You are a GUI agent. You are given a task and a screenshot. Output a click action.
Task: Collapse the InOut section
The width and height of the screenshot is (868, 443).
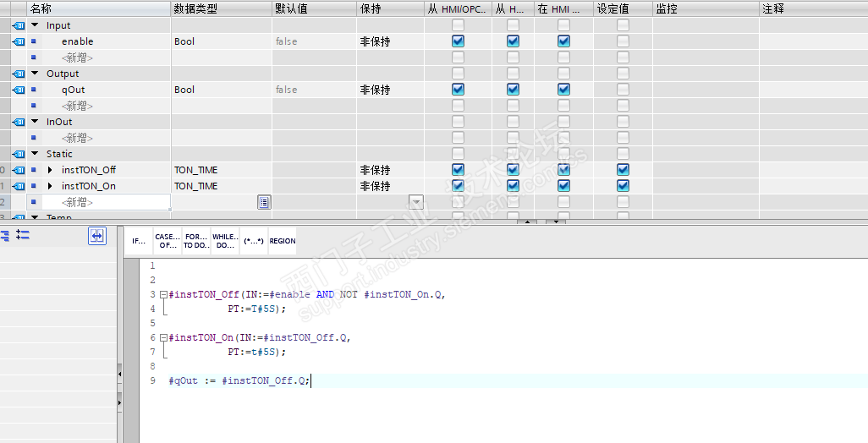(35, 122)
